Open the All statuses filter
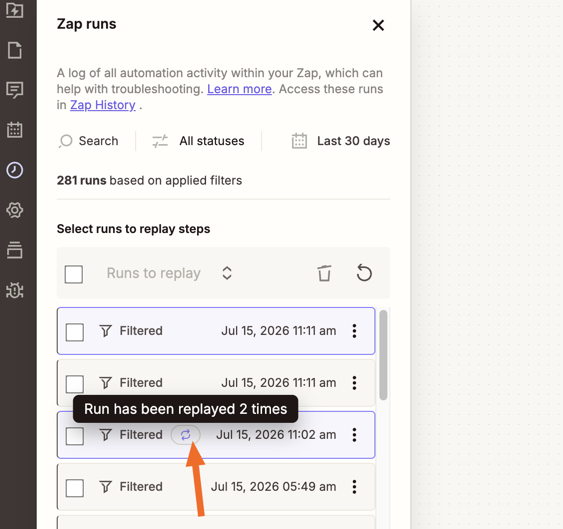Viewport: 563px width, 529px height. (198, 141)
